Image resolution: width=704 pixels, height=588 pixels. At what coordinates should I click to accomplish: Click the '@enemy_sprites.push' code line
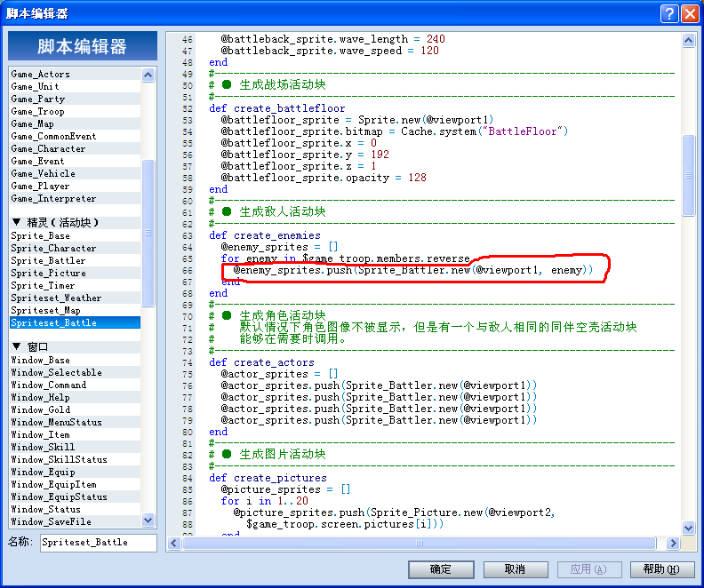coord(413,270)
